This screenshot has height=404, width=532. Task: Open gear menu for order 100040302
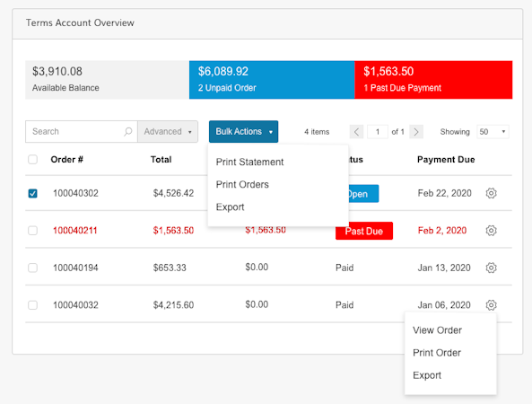pos(491,193)
